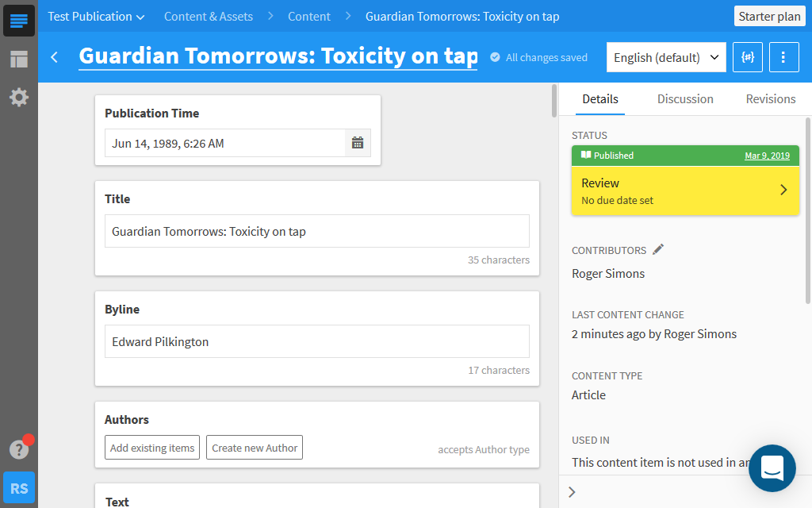812x508 pixels.
Task: Click the RS user avatar
Action: [x=19, y=487]
